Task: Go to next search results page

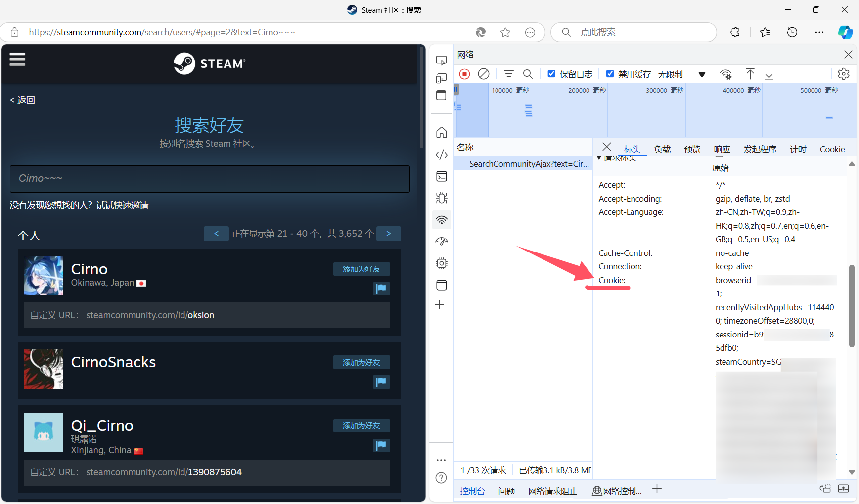Action: pyautogui.click(x=388, y=234)
